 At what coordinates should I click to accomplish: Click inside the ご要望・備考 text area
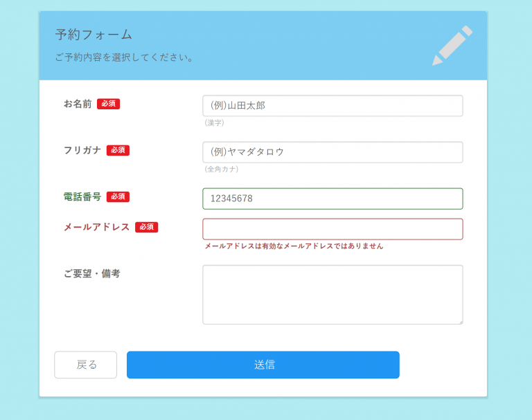(x=332, y=294)
